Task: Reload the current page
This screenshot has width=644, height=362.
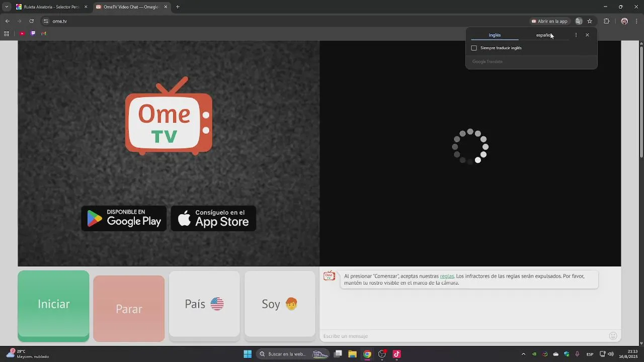Action: coord(31,21)
